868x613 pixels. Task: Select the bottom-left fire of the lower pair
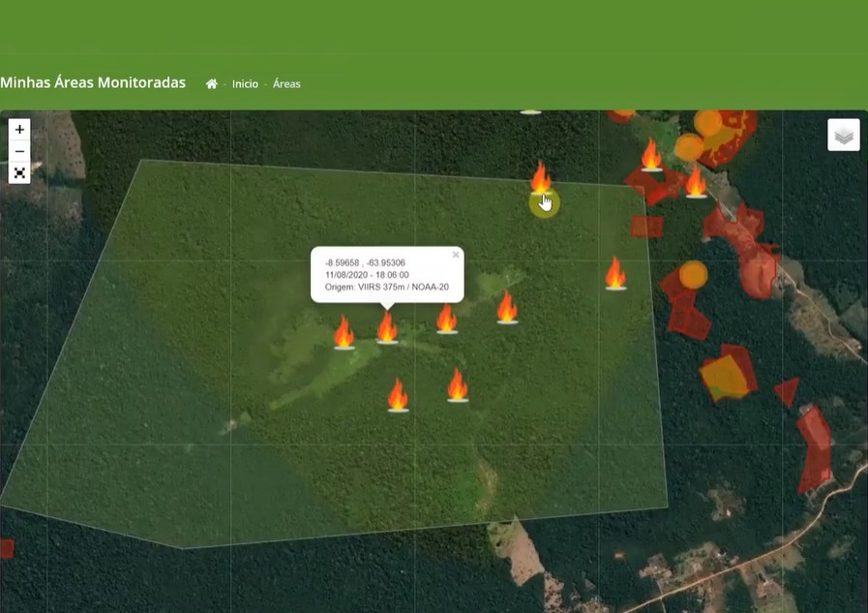[398, 395]
